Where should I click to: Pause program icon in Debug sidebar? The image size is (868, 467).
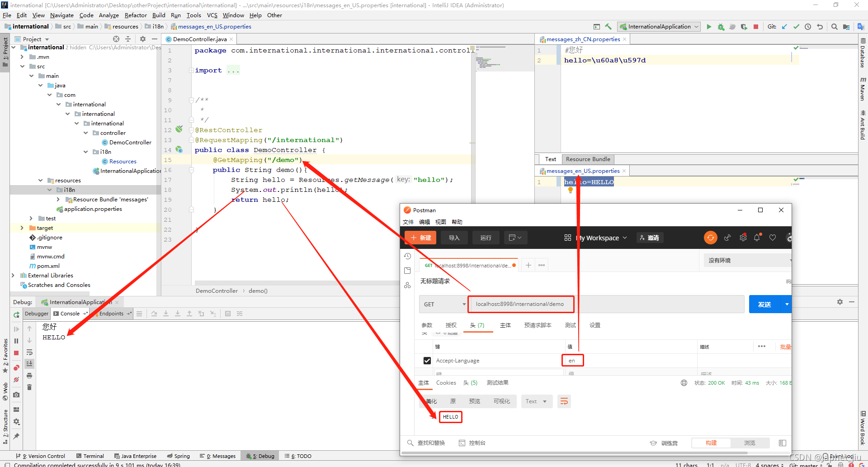click(x=16, y=341)
